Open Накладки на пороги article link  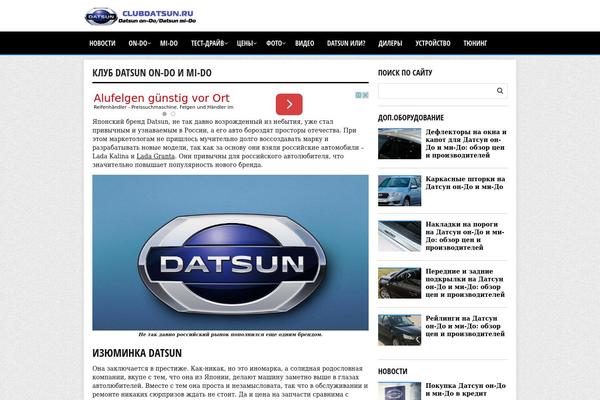tap(465, 236)
